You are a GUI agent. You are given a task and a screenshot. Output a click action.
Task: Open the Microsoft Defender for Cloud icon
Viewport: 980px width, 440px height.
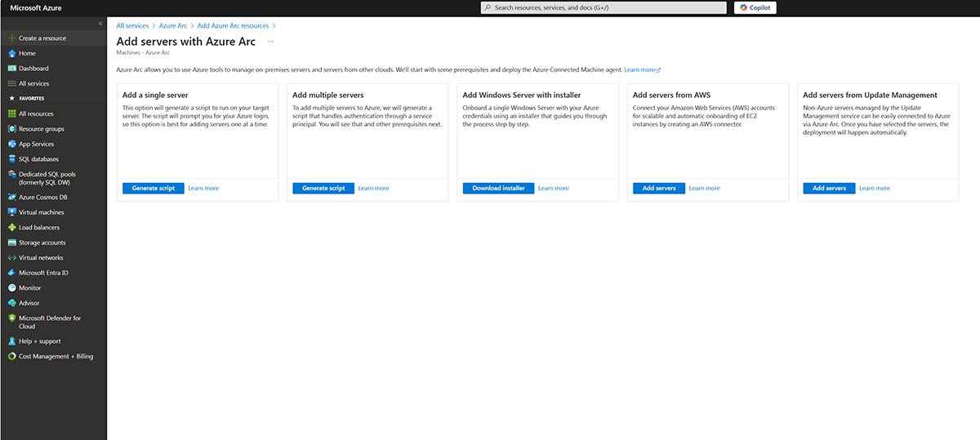[x=11, y=318]
